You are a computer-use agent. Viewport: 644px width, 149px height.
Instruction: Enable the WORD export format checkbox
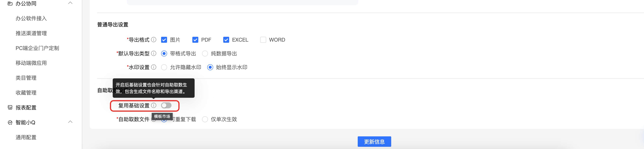[263, 40]
